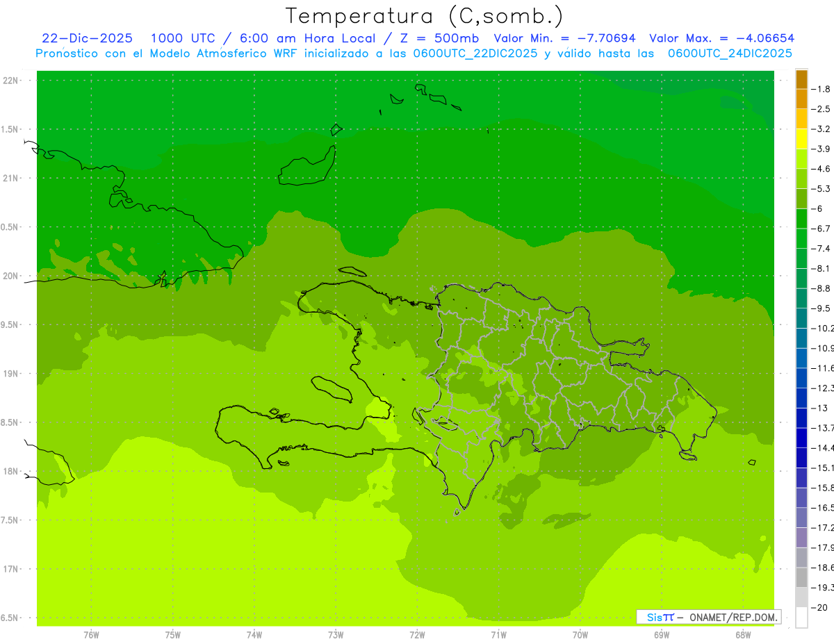
Task: Click the latitude axis label "19N"
Action: point(11,374)
